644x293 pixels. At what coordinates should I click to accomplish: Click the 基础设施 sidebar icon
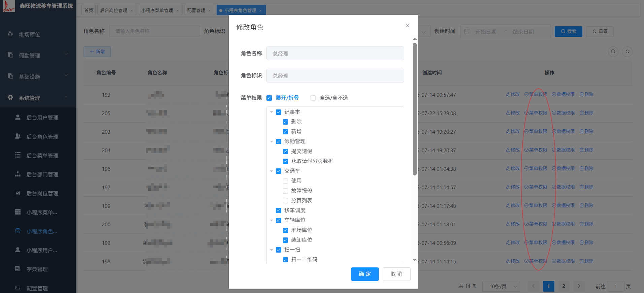tap(10, 76)
